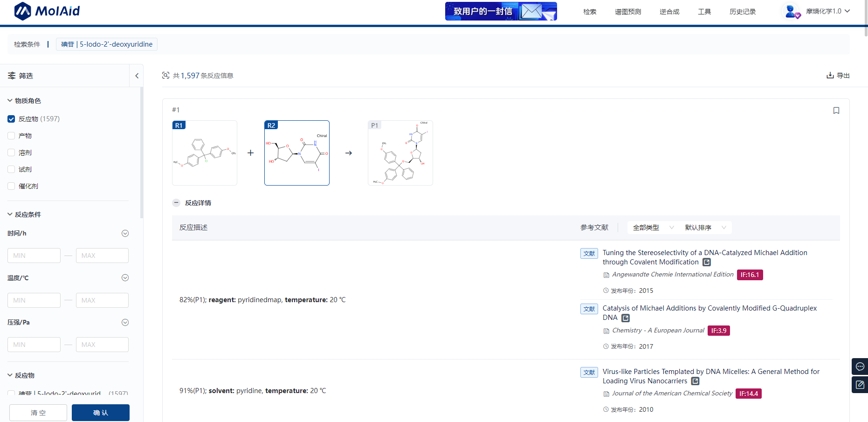Click the MolAid logo

(x=47, y=11)
